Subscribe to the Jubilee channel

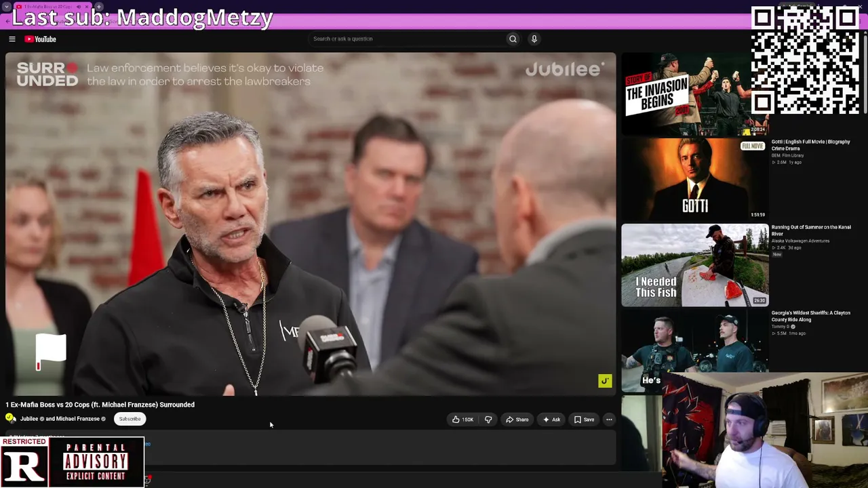point(130,419)
